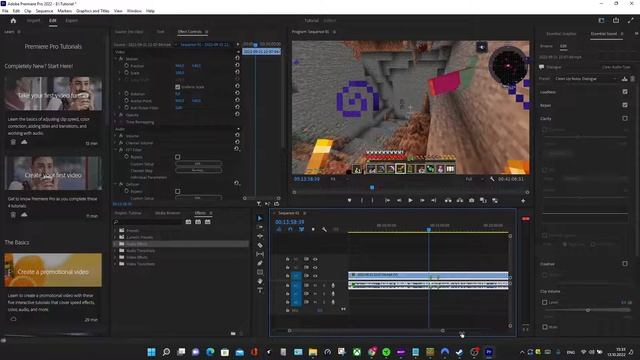Click the Home icon at top left
Screen dimensions: 640x360
click(13, 20)
